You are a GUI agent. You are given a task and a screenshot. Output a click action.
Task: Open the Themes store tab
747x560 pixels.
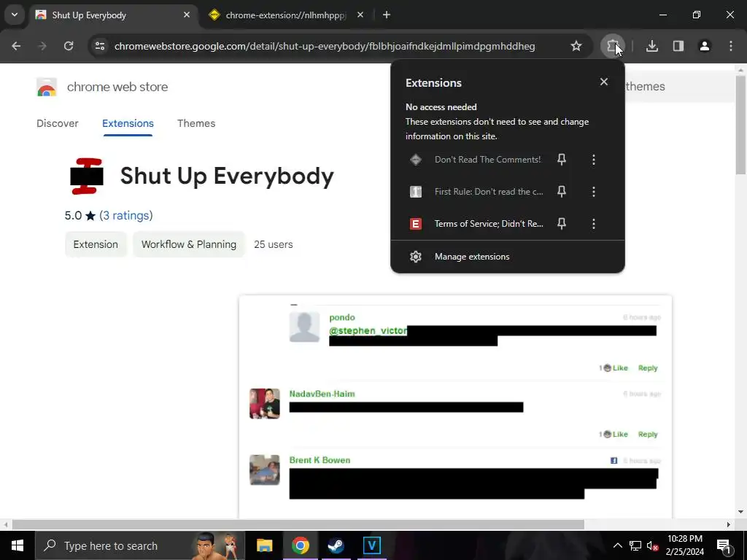[x=196, y=123]
